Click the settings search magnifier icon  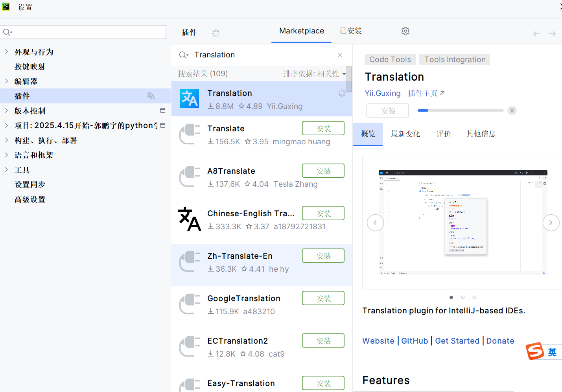click(x=7, y=32)
